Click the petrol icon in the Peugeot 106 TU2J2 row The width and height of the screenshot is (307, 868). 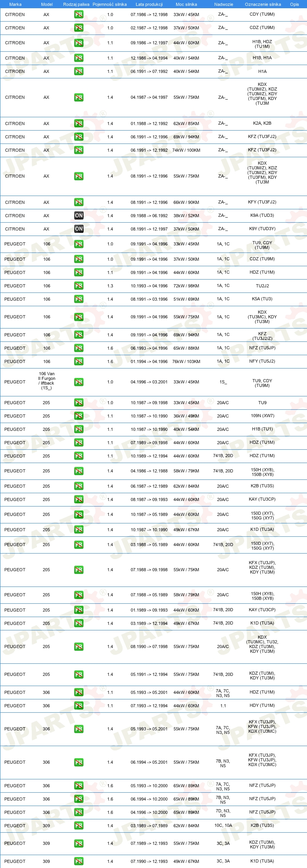tap(79, 286)
